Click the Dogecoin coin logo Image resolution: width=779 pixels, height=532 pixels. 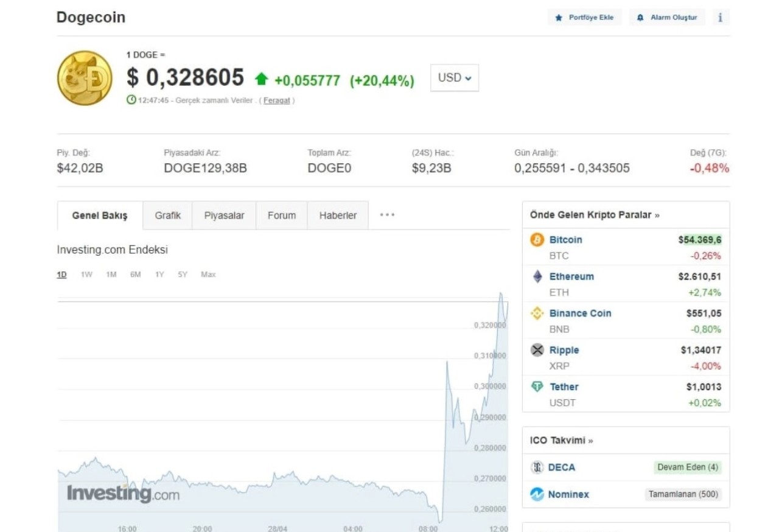[84, 78]
